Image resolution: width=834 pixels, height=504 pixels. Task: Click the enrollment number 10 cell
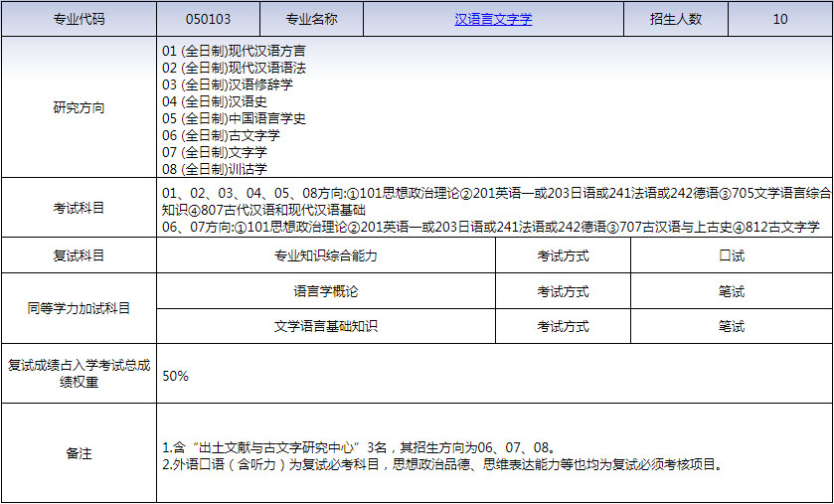click(780, 19)
